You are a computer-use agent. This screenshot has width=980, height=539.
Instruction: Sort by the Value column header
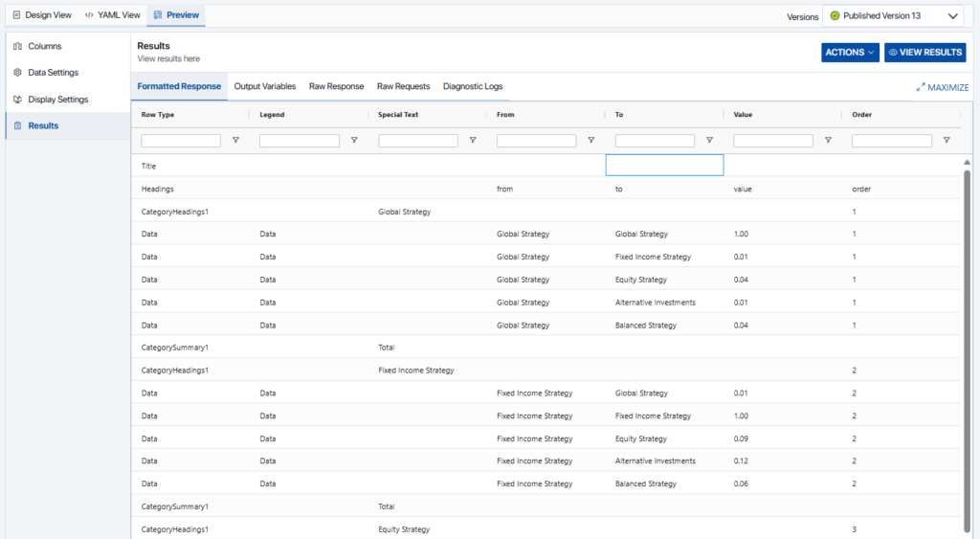tap(743, 115)
